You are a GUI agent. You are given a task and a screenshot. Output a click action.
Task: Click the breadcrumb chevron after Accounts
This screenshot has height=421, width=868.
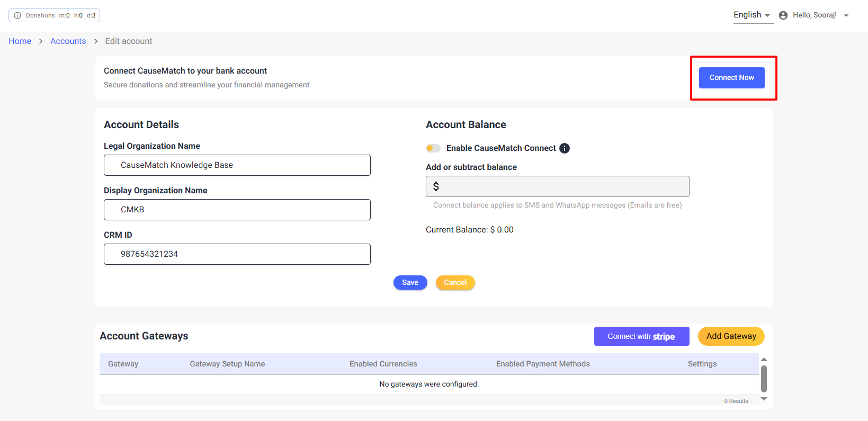point(96,41)
